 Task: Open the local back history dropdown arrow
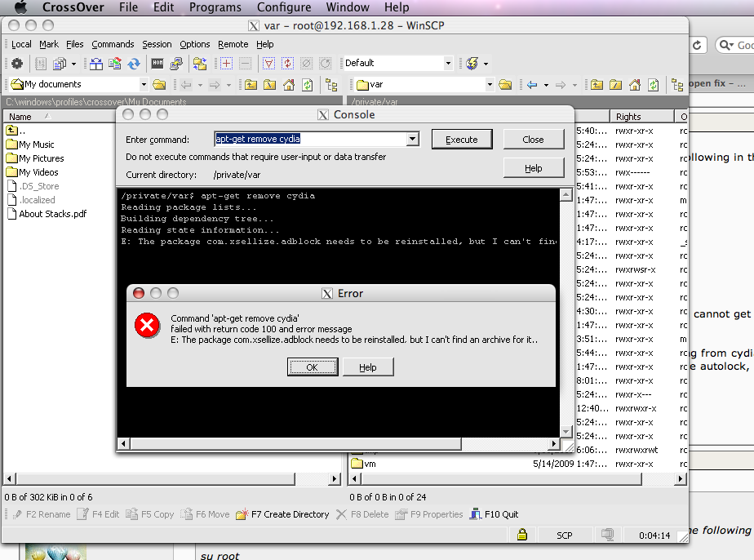200,85
